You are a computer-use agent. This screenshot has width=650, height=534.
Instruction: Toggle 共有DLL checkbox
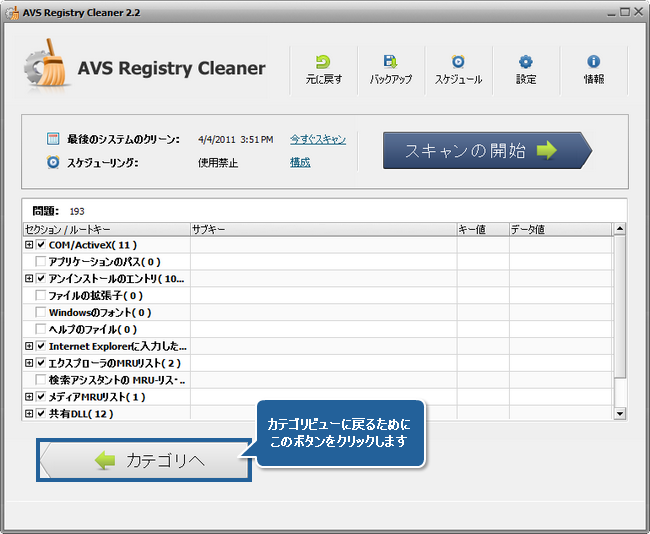(41, 413)
